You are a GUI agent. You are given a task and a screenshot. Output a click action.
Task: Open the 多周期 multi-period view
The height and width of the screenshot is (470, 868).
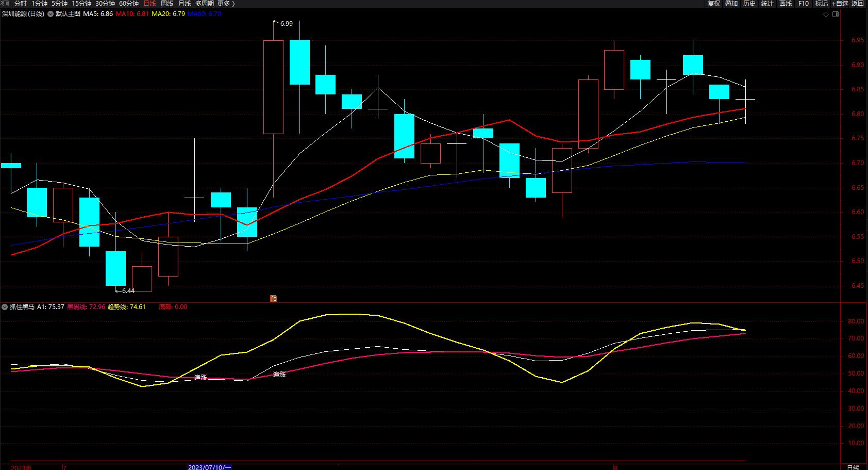(x=205, y=4)
